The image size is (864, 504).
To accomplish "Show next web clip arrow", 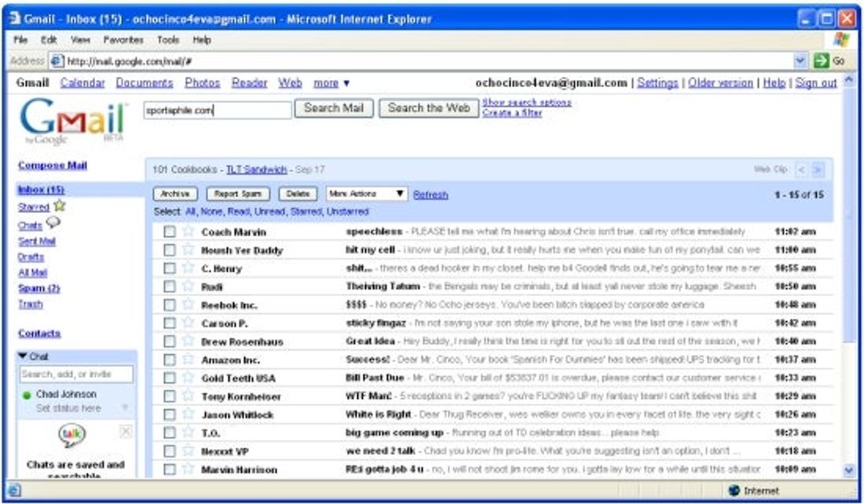I will point(818,169).
